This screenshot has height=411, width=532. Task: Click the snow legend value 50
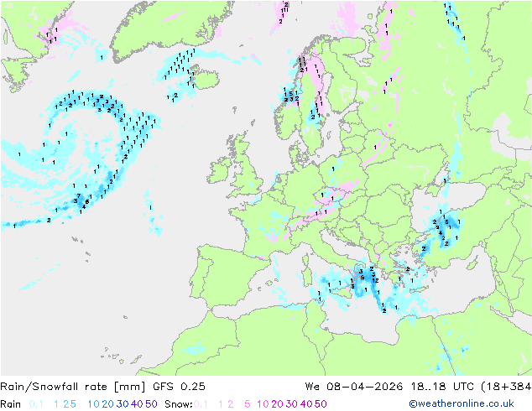[321, 404]
